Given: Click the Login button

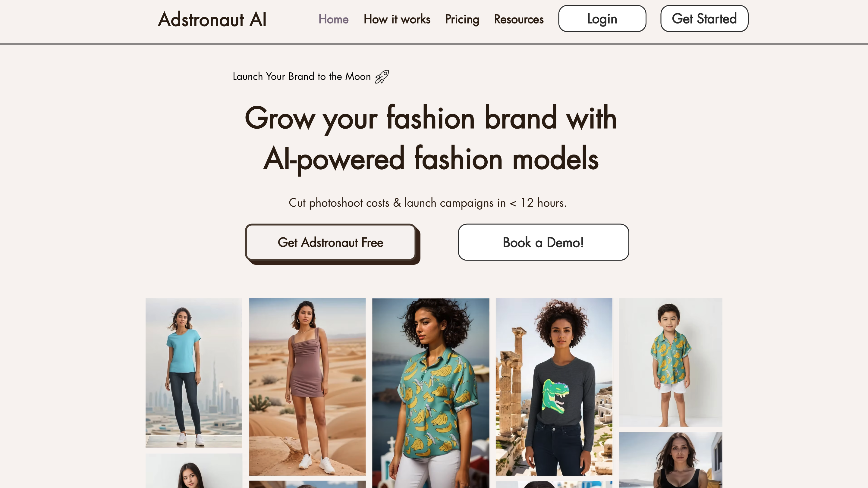Looking at the screenshot, I should coord(602,18).
